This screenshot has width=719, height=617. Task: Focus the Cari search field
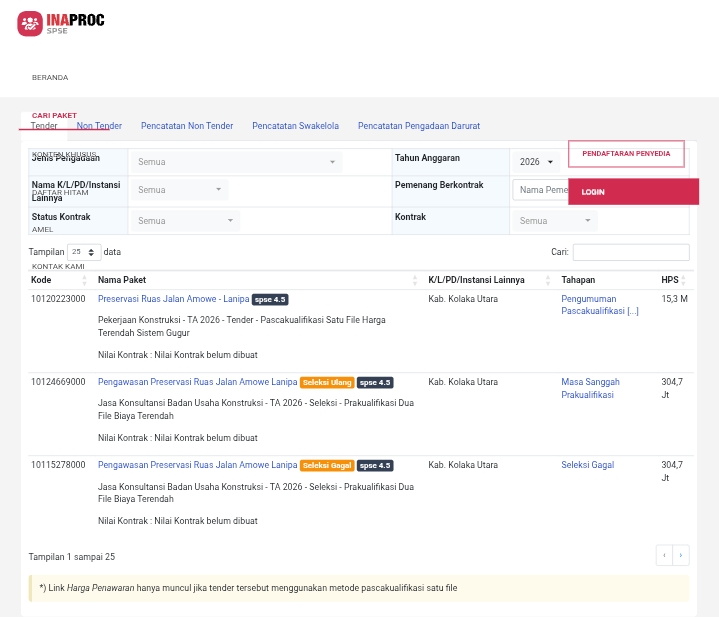(630, 253)
